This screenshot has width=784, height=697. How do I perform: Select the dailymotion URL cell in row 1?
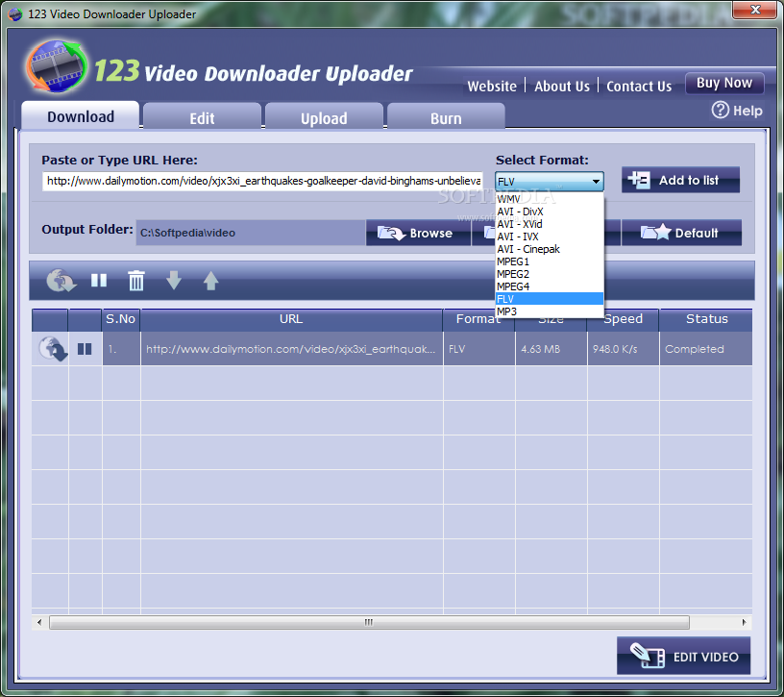coord(291,349)
